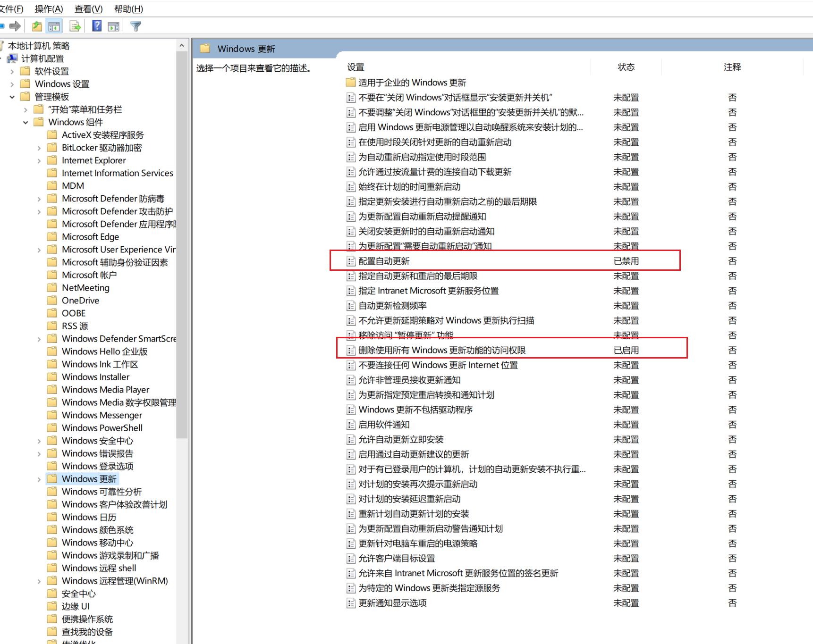Select policy 启用通过自动更新建议的更新
The image size is (813, 644).
[x=414, y=454]
